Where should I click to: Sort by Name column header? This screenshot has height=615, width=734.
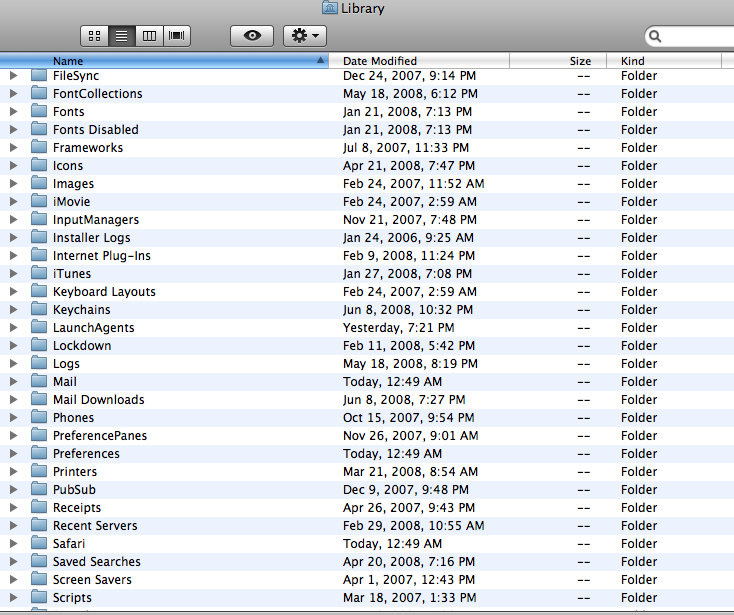coord(164,61)
